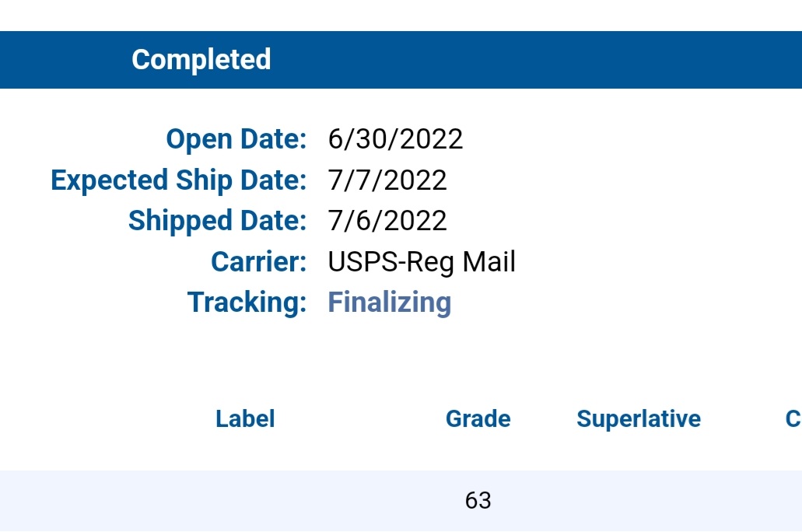802x532 pixels.
Task: Select the USPS-Reg Mail carrier text
Action: (422, 261)
